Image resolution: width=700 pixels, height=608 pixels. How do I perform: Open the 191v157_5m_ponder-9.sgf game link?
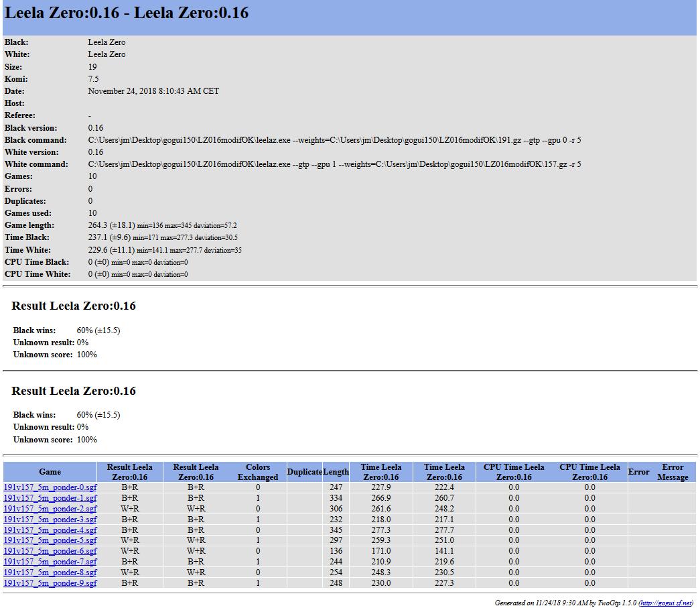tap(50, 583)
